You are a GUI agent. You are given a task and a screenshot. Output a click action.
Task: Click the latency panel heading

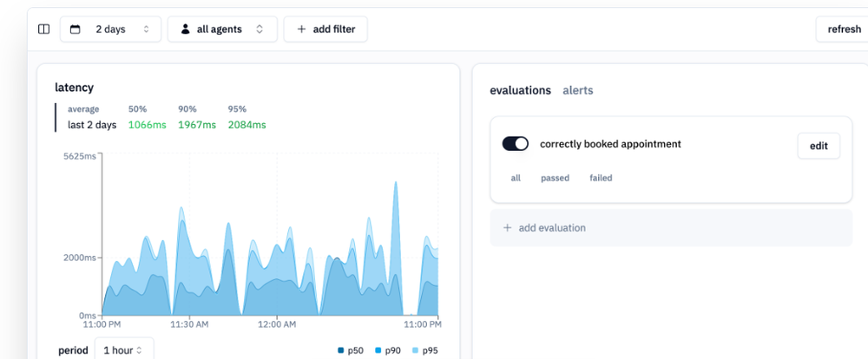tap(74, 88)
